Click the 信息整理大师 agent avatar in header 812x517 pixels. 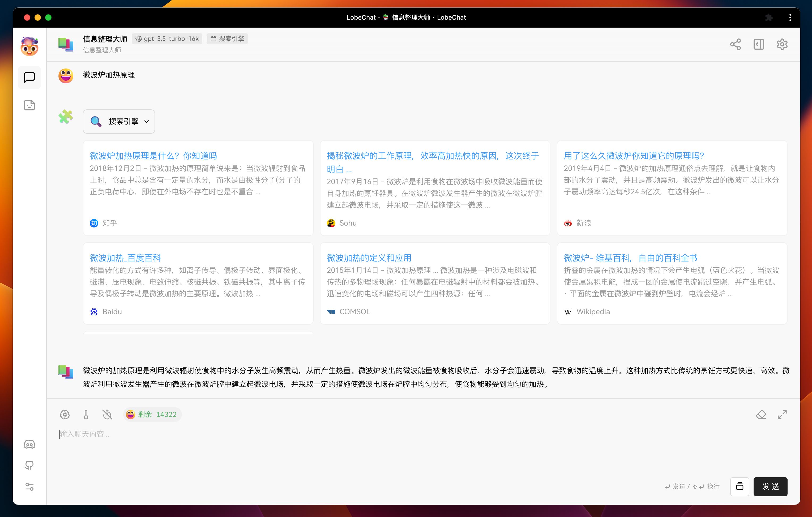pyautogui.click(x=66, y=44)
